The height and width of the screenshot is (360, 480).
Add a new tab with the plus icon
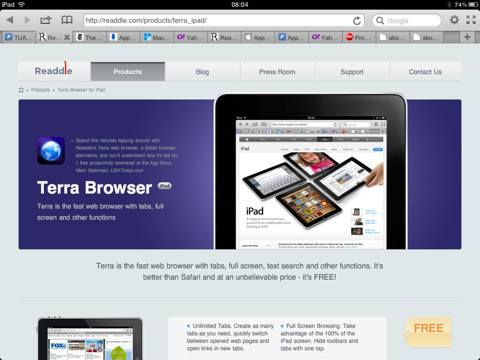(467, 37)
